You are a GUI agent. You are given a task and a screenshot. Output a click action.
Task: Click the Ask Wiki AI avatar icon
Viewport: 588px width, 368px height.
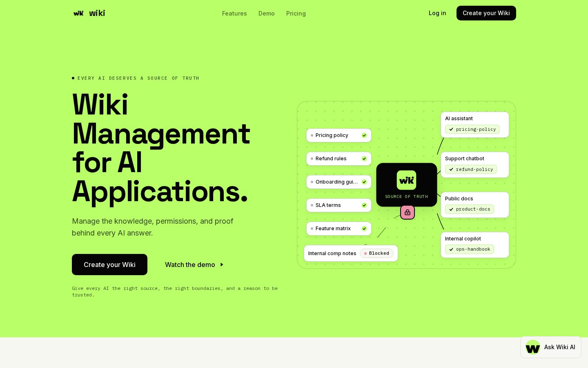coord(533,347)
